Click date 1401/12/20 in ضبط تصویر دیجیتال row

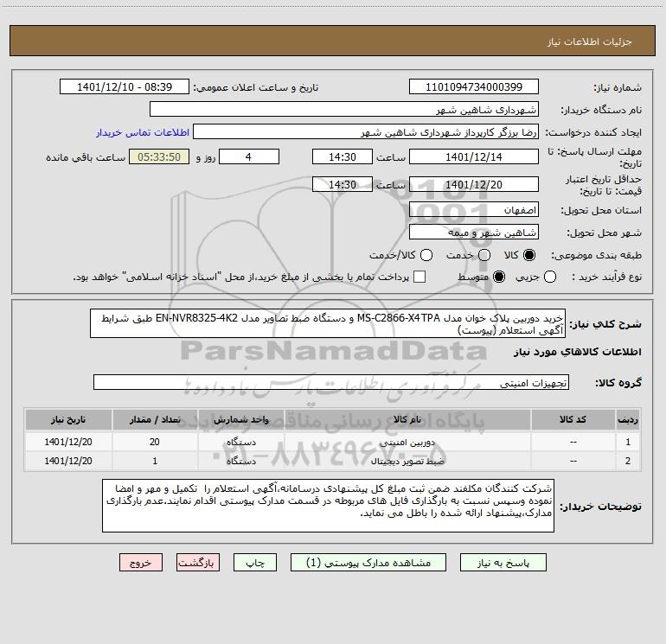68,461
